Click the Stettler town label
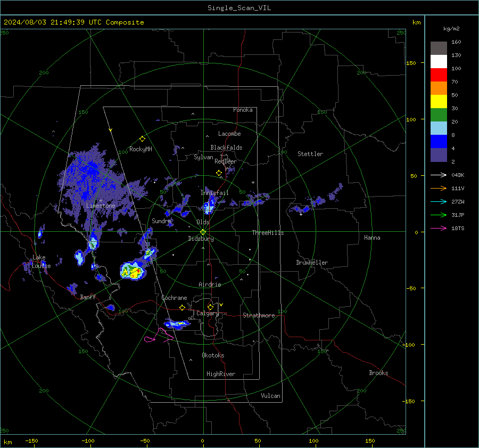479x448 pixels. click(310, 154)
